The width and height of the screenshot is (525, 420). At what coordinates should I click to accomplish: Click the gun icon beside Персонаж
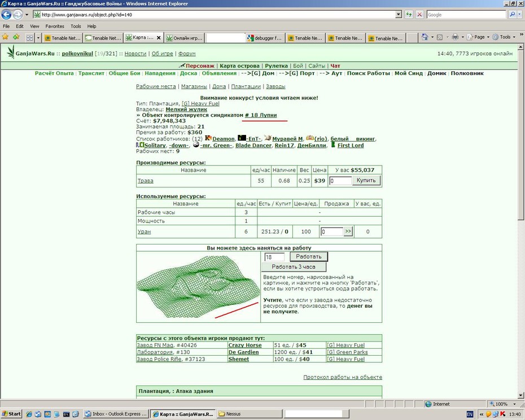[x=182, y=65]
